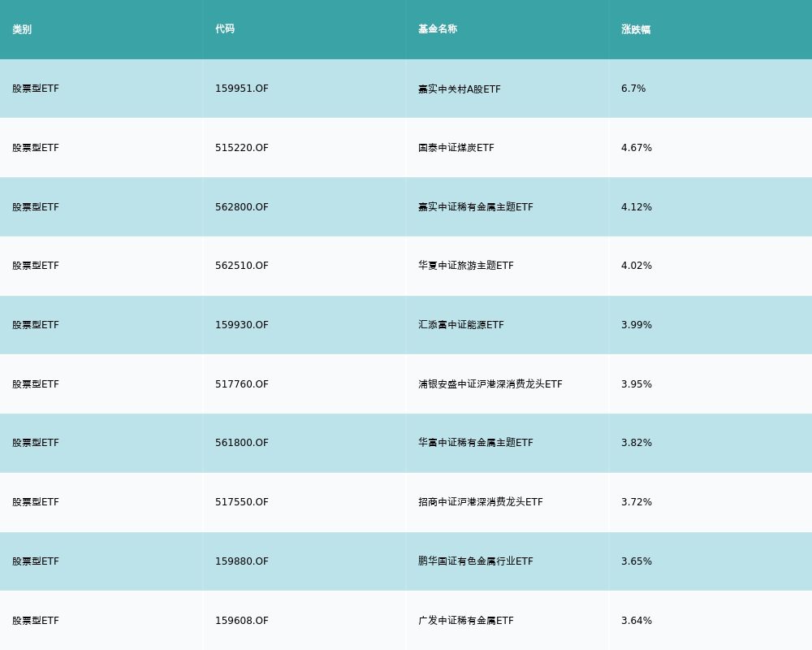Click the 类别 column header

[x=22, y=29]
